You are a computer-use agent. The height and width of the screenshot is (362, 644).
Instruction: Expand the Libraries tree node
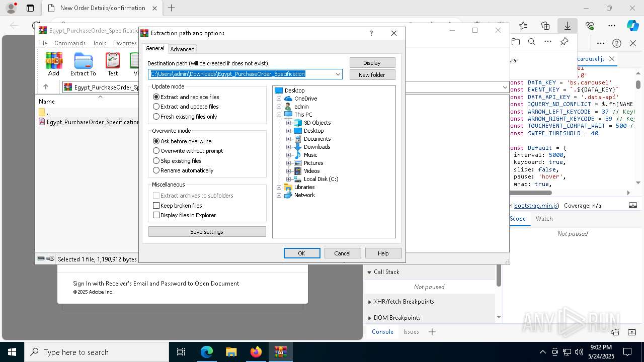pyautogui.click(x=279, y=187)
